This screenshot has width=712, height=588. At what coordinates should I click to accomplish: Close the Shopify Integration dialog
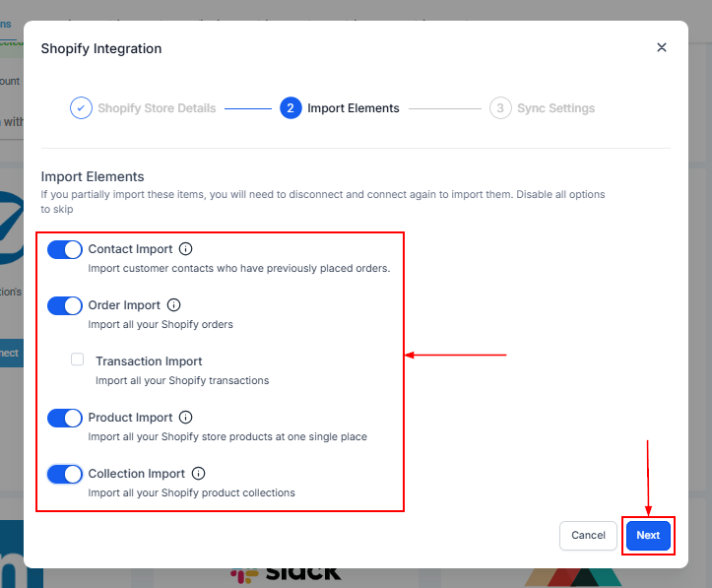[661, 47]
